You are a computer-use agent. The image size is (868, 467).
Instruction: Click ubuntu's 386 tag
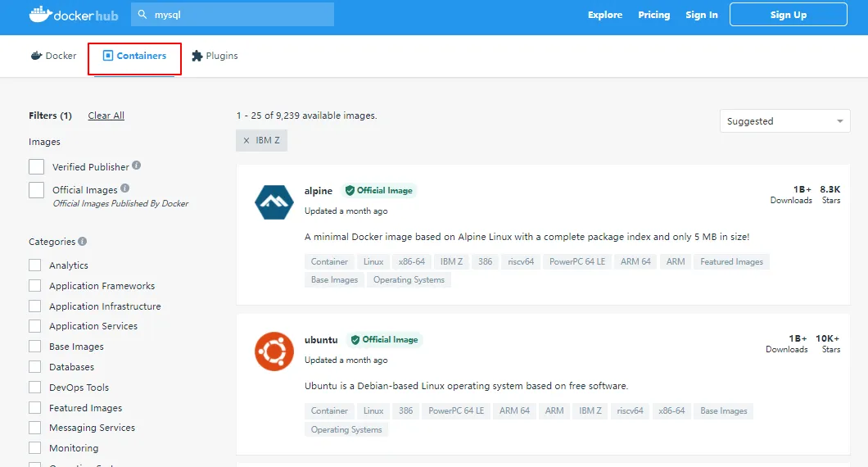(406, 410)
